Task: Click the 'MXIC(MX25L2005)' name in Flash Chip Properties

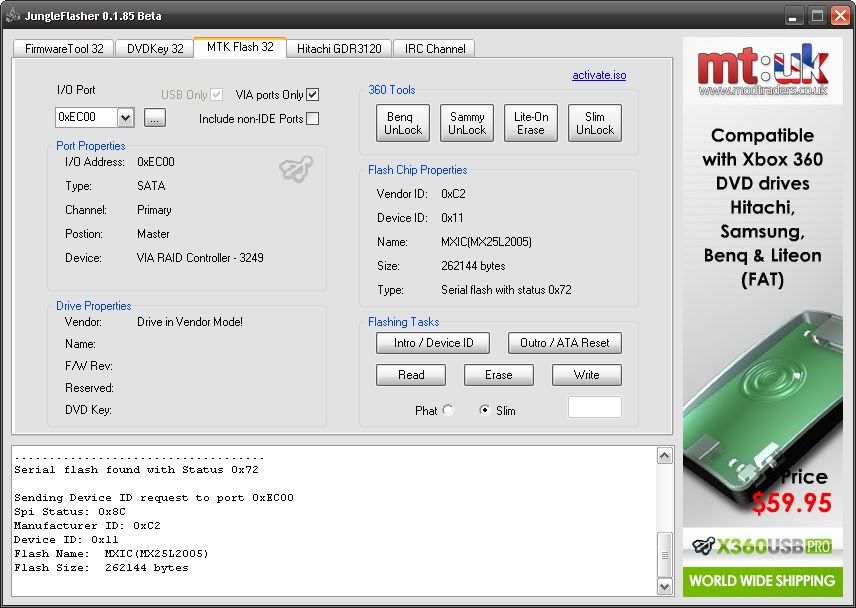Action: coord(486,242)
